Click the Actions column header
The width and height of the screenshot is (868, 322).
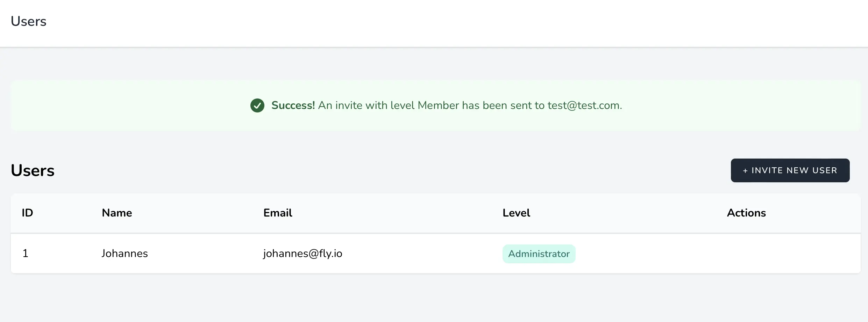[x=746, y=213]
